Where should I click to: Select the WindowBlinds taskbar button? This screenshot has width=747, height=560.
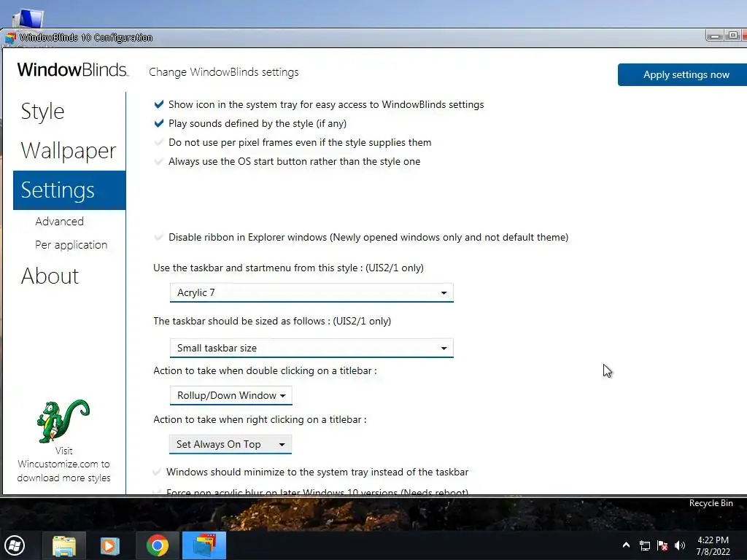pos(204,545)
